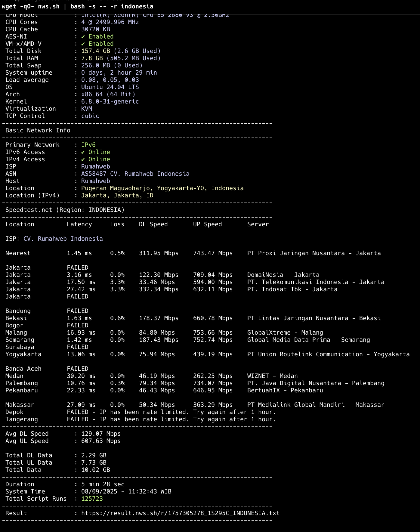
Task: Click DomaiNesia - Jakarta server name
Action: click(283, 275)
